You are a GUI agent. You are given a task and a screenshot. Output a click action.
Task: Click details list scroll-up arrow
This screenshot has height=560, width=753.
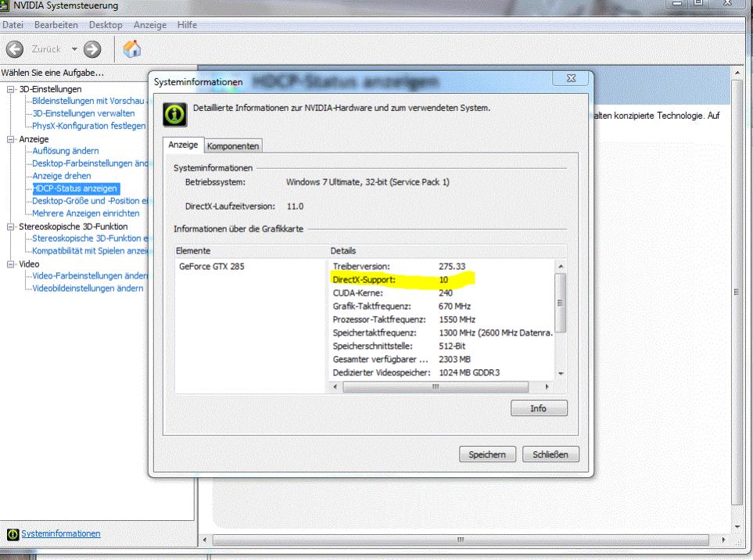click(561, 266)
